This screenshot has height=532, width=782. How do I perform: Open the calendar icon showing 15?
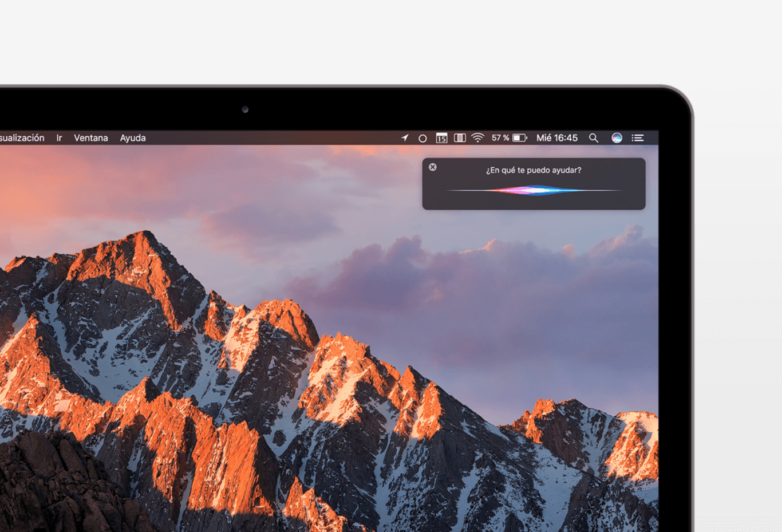[441, 137]
